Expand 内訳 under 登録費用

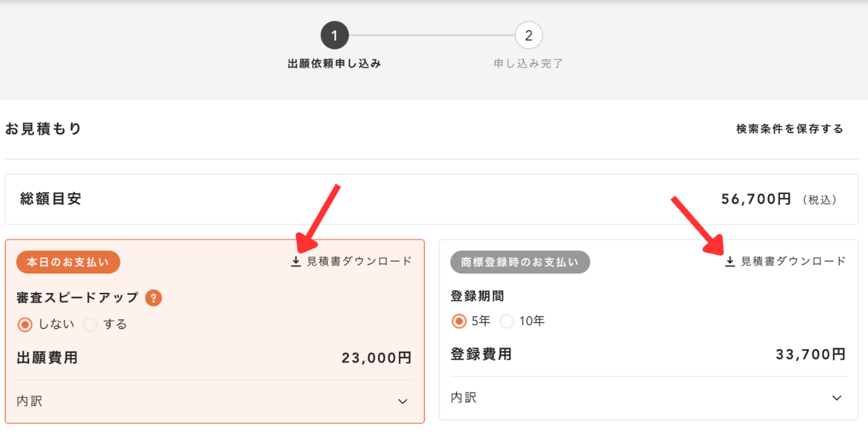pyautogui.click(x=464, y=398)
